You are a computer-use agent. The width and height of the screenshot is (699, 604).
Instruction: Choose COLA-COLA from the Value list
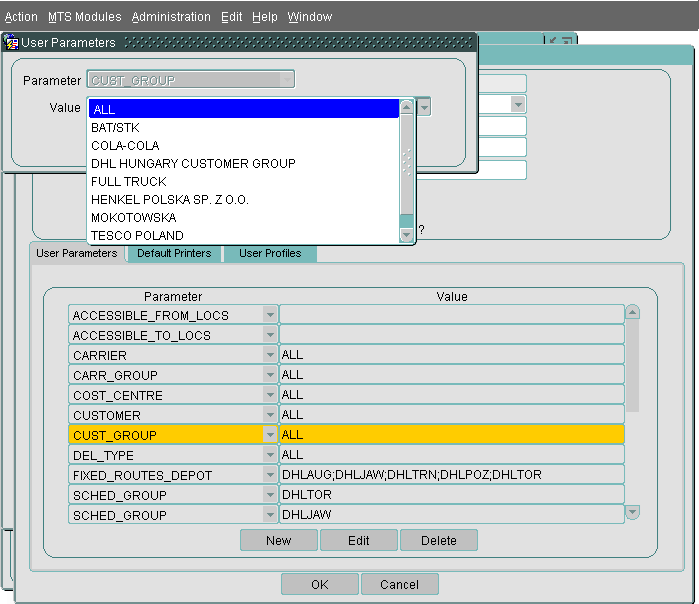pos(244,145)
